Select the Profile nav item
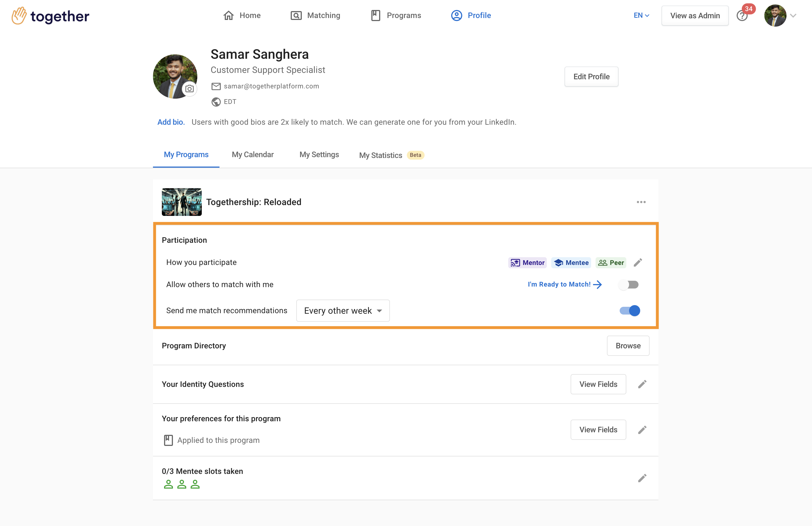 click(471, 15)
